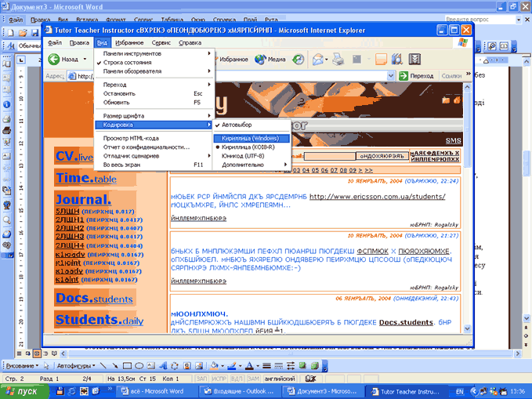Image resolution: width=532 pixels, height=399 pixels.
Task: Open the CV.live link
Action: coord(74,156)
